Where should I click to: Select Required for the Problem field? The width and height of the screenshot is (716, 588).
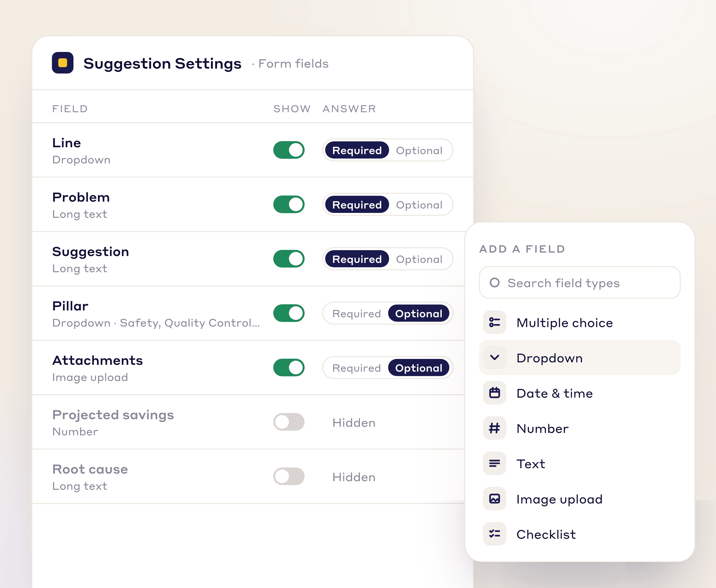click(x=357, y=204)
